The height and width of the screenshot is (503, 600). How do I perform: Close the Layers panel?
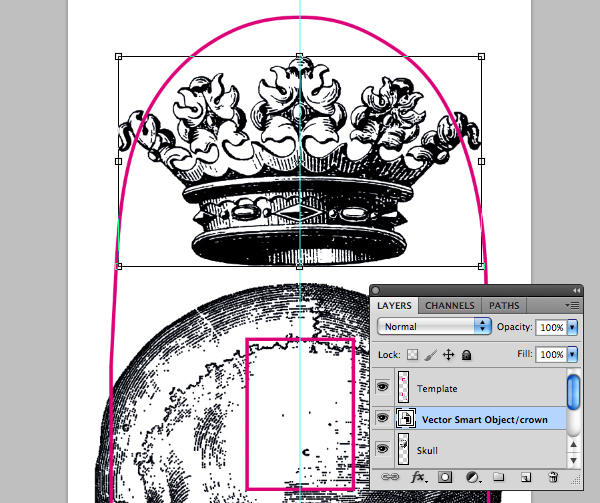click(375, 291)
